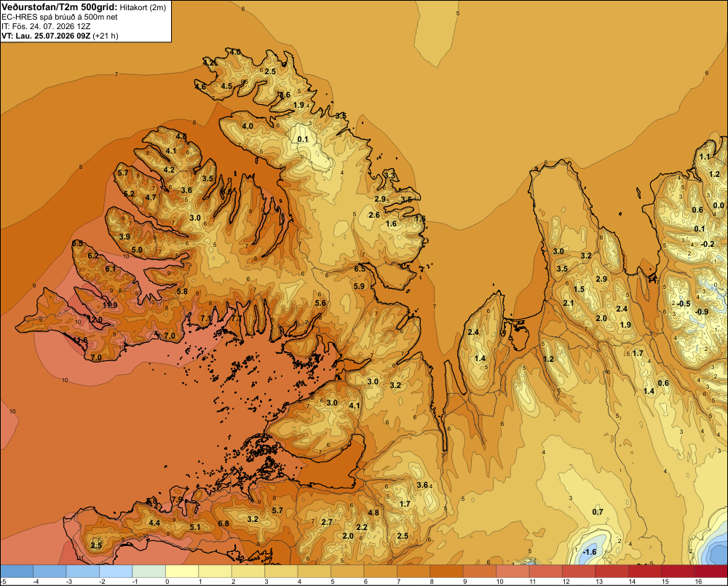This screenshot has width=728, height=586.
Task: Select the 0.7 temperature label
Action: pos(598,512)
